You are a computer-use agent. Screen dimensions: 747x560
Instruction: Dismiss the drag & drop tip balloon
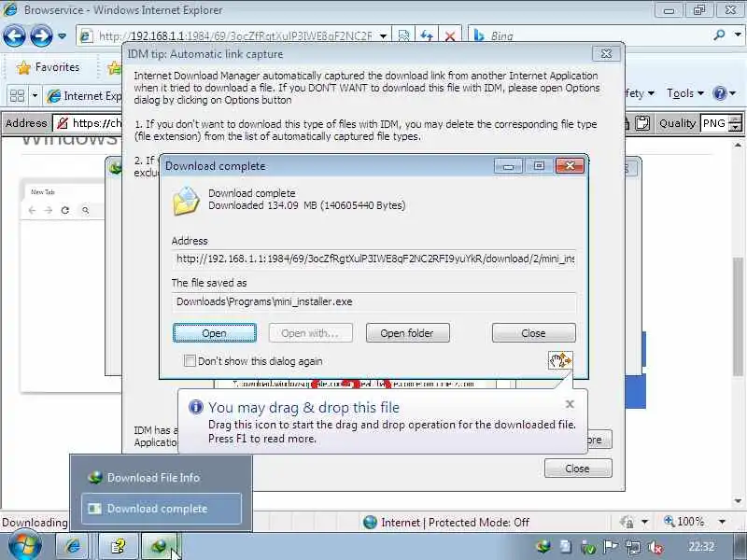[570, 404]
